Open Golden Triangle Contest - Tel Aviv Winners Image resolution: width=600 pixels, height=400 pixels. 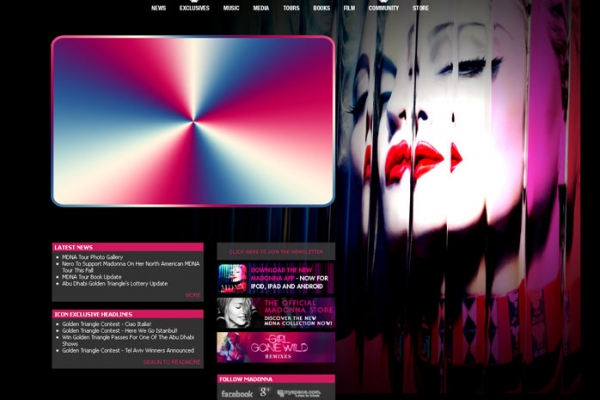tap(128, 350)
